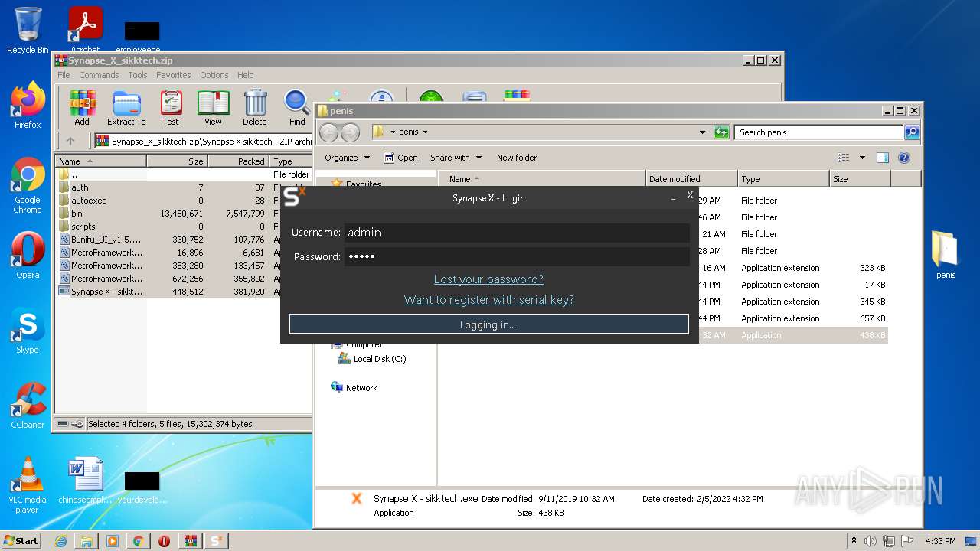This screenshot has width=980, height=551.
Task: Open the Opera desktop shortcut
Action: coord(28,256)
